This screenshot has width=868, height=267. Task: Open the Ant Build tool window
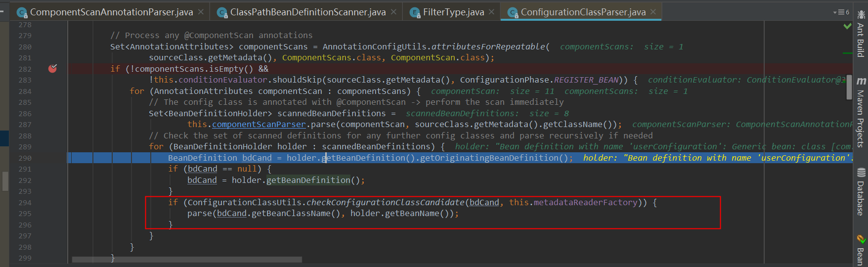(861, 34)
